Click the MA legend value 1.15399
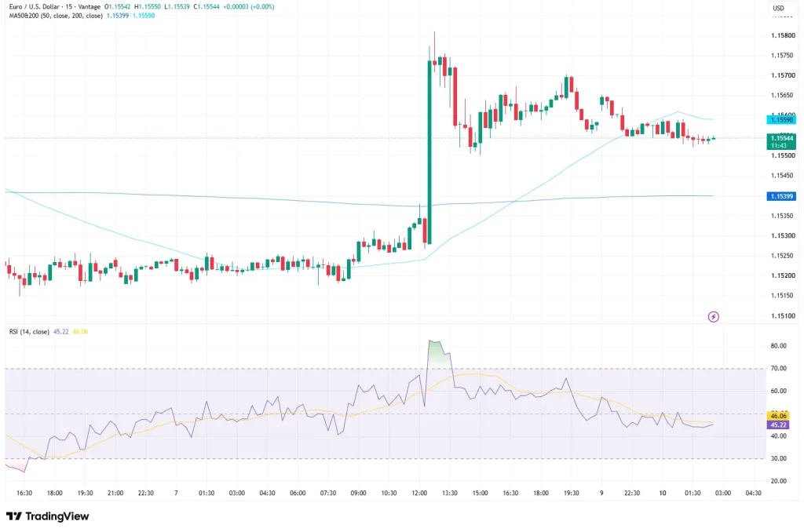 click(x=118, y=16)
